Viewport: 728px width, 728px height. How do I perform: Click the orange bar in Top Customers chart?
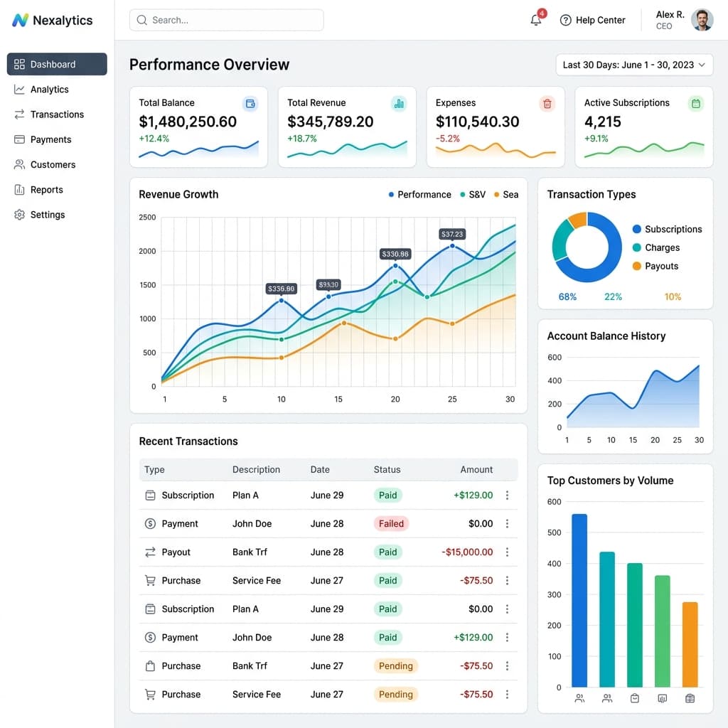[x=690, y=644]
